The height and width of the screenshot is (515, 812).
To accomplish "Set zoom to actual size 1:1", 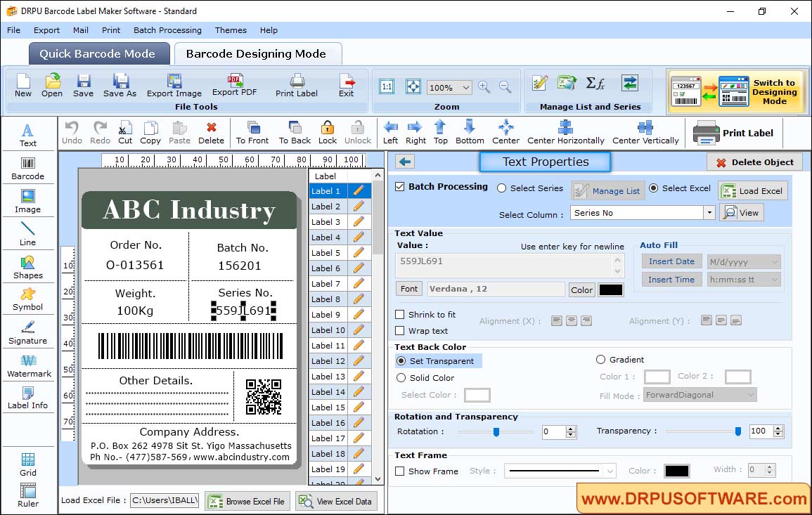I will tap(387, 87).
